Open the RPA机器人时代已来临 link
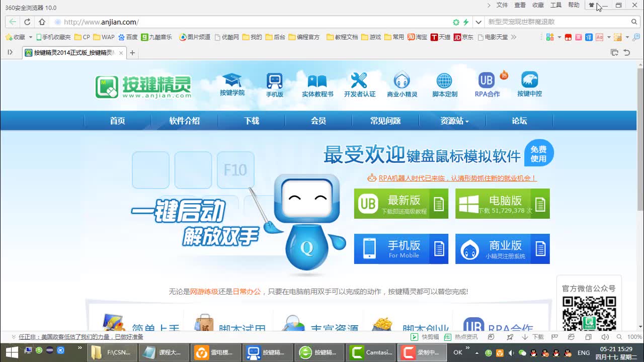Screen dimensions: 644x362 coord(457,178)
